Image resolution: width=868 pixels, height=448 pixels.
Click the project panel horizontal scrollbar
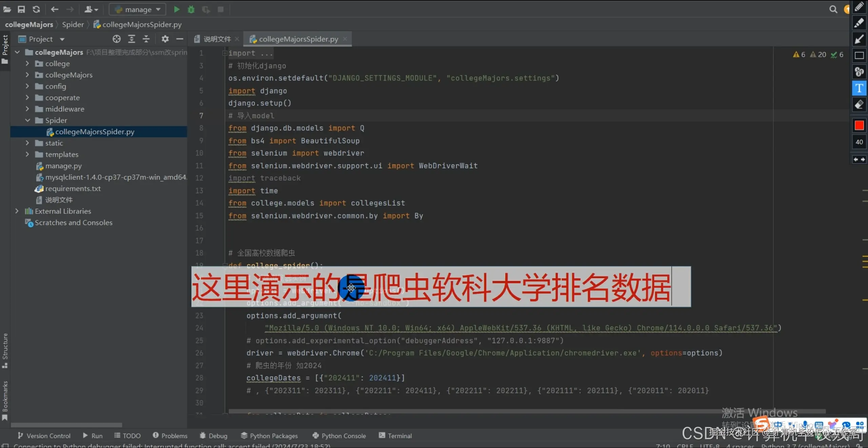tap(66, 425)
